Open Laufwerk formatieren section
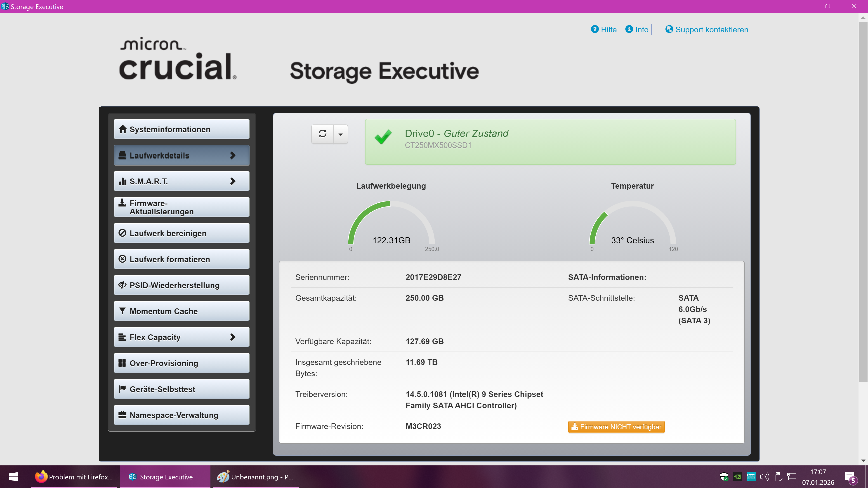The width and height of the screenshot is (868, 488). [x=182, y=259]
